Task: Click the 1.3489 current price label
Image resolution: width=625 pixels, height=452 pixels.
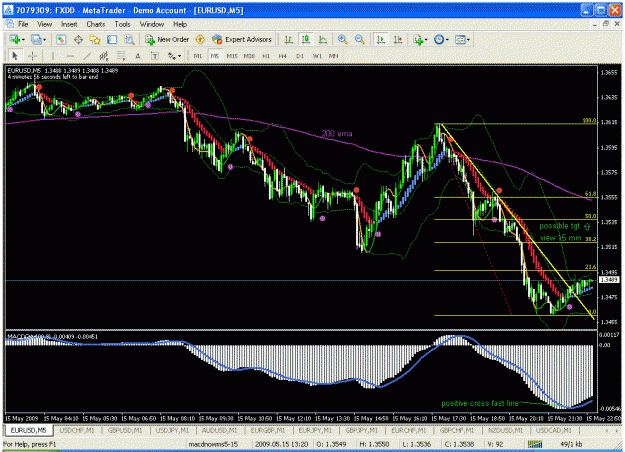Action: (609, 280)
